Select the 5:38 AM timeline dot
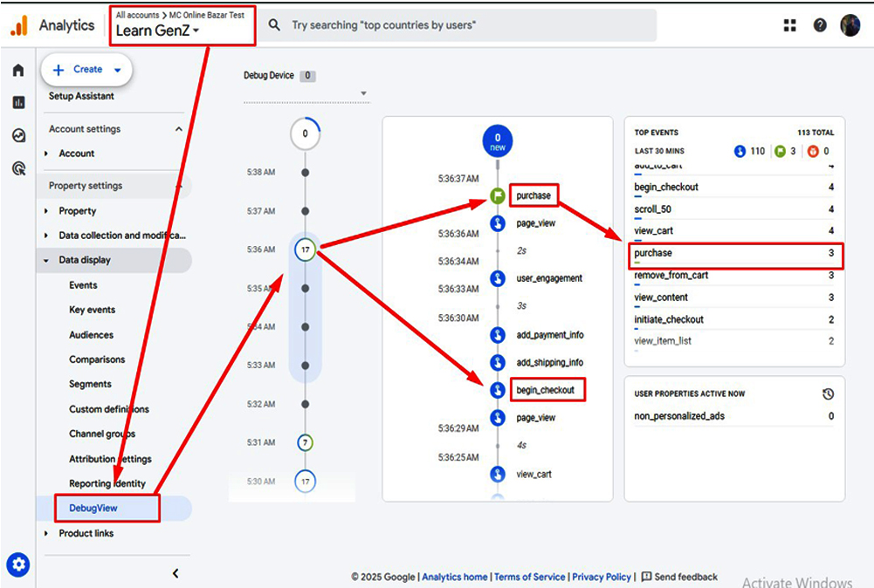This screenshot has height=588, width=874. 305,173
